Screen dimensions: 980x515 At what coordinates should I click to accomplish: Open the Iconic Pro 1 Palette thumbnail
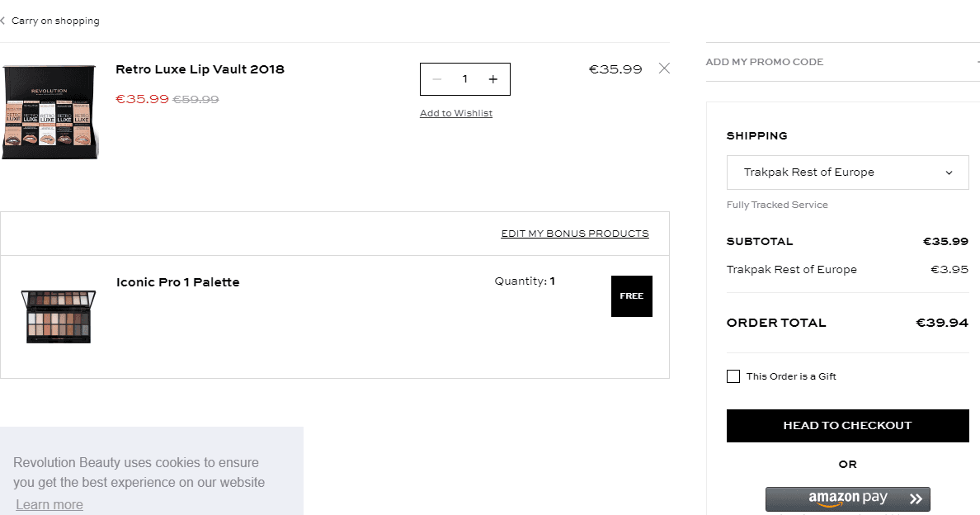pos(58,316)
